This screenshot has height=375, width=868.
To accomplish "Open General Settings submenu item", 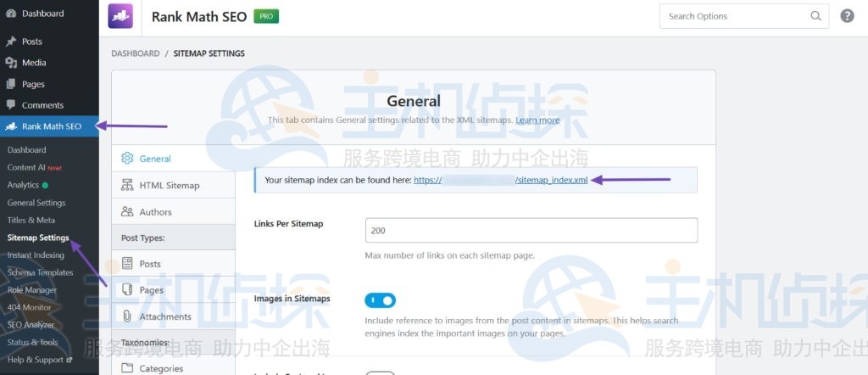I will pyautogui.click(x=36, y=203).
